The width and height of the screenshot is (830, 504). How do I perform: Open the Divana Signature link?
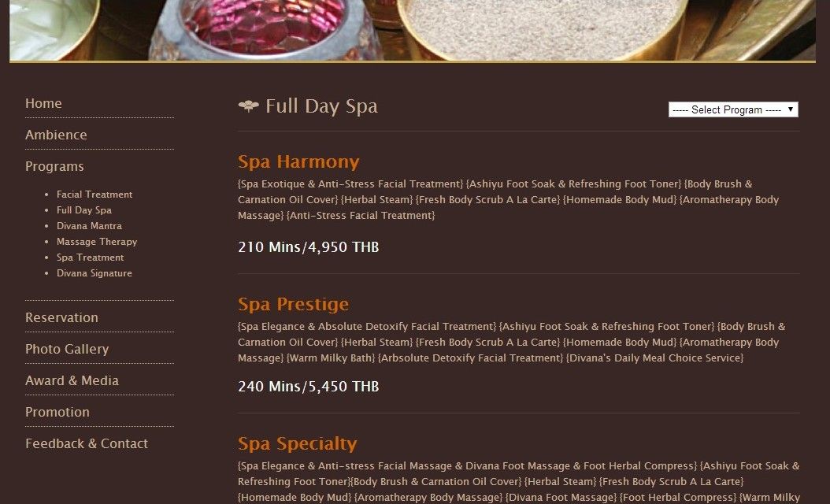coord(94,273)
